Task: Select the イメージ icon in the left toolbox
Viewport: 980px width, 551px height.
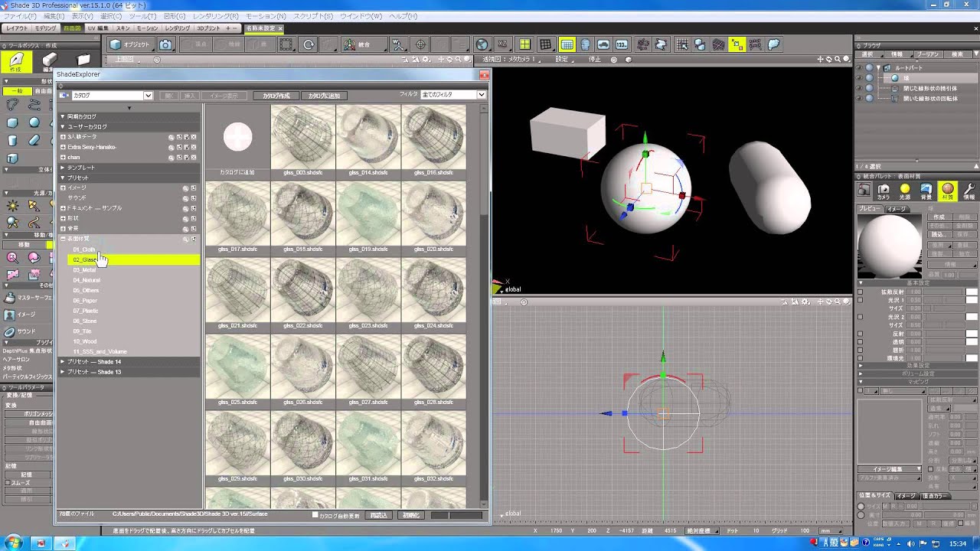Action: pos(9,315)
